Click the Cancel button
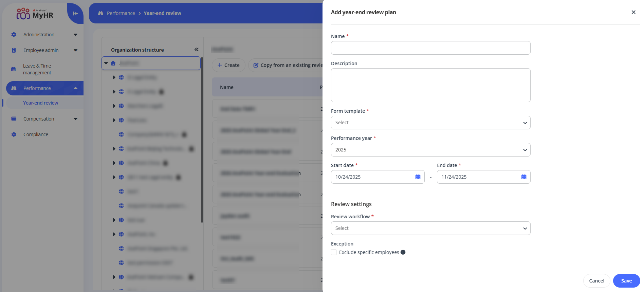Image resolution: width=644 pixels, height=292 pixels. [x=596, y=281]
